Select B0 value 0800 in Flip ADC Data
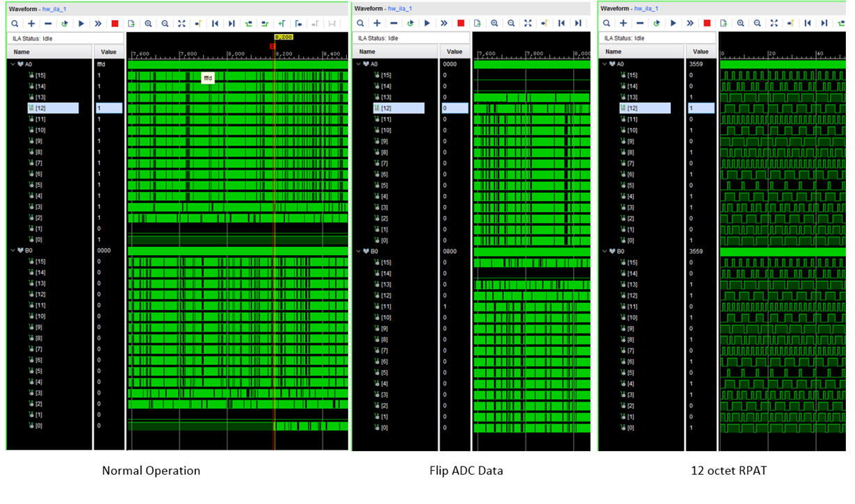 pos(449,252)
